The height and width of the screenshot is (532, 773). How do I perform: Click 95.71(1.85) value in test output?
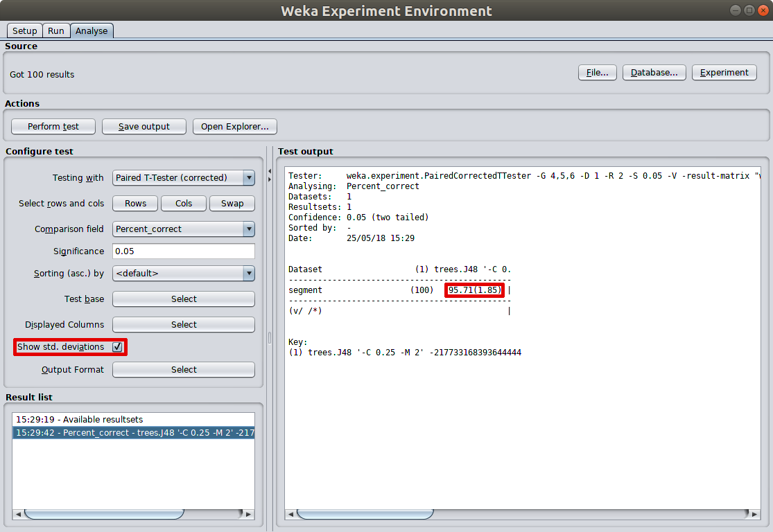point(474,290)
